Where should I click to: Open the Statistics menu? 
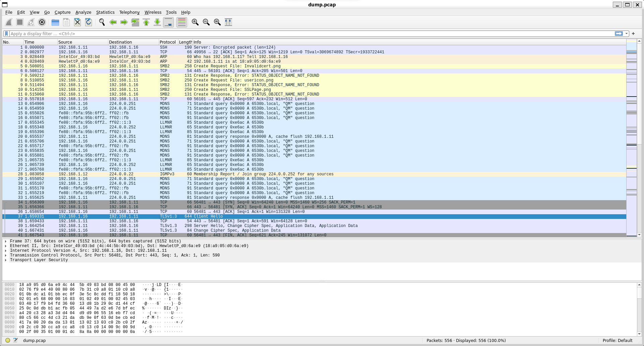click(x=105, y=12)
